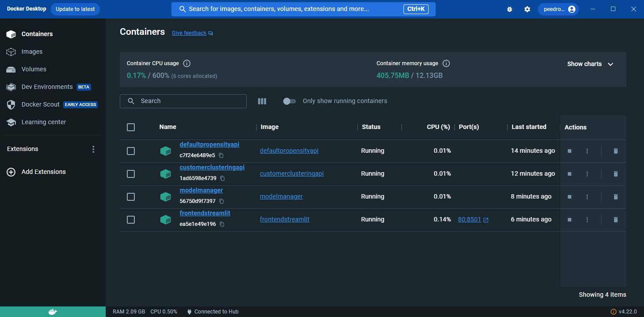Open the column chooser icon
This screenshot has width=644, height=317.
click(262, 101)
